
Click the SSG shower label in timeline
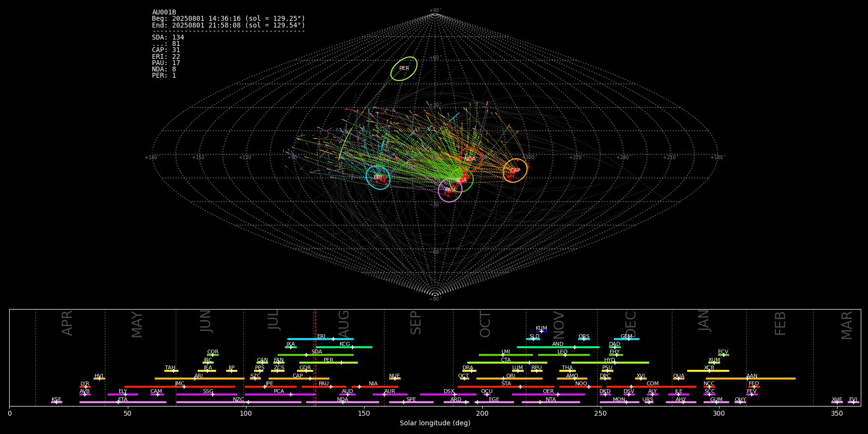point(208,392)
